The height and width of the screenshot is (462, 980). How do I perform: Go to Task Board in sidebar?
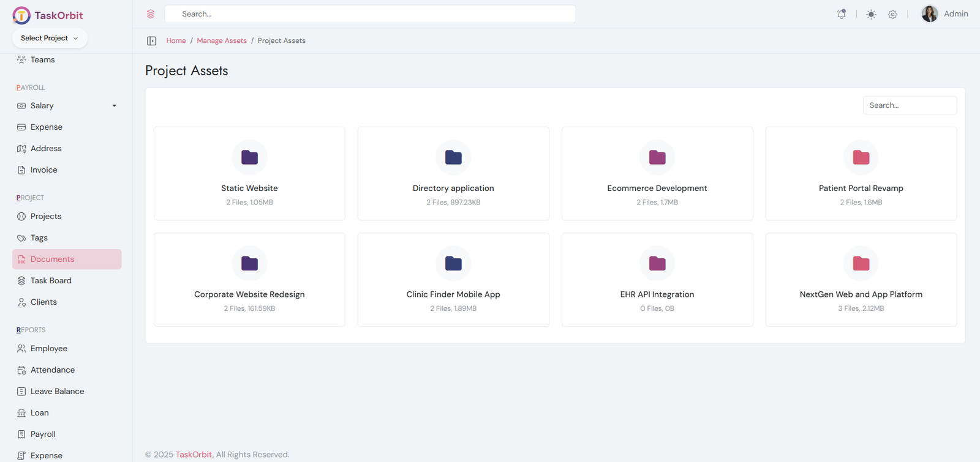tap(51, 281)
